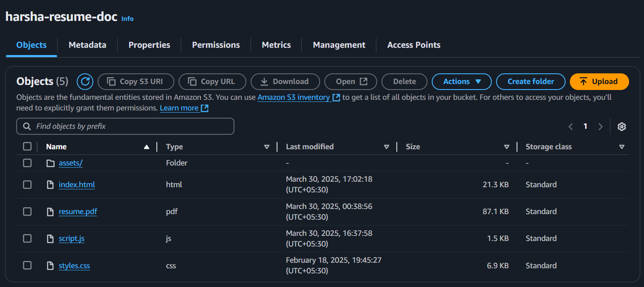Image resolution: width=644 pixels, height=287 pixels.
Task: Open the assets/ folder link
Action: point(71,163)
